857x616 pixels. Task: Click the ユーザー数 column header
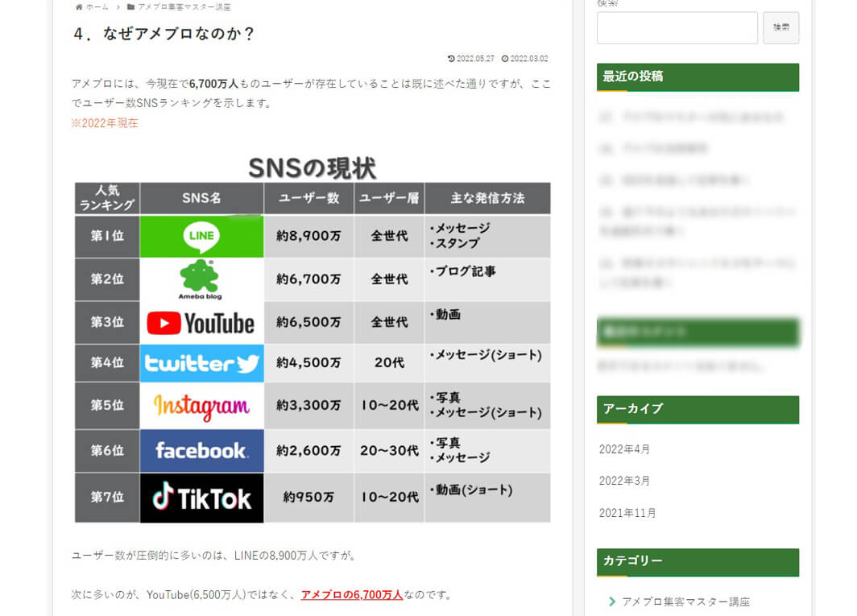[x=308, y=198]
